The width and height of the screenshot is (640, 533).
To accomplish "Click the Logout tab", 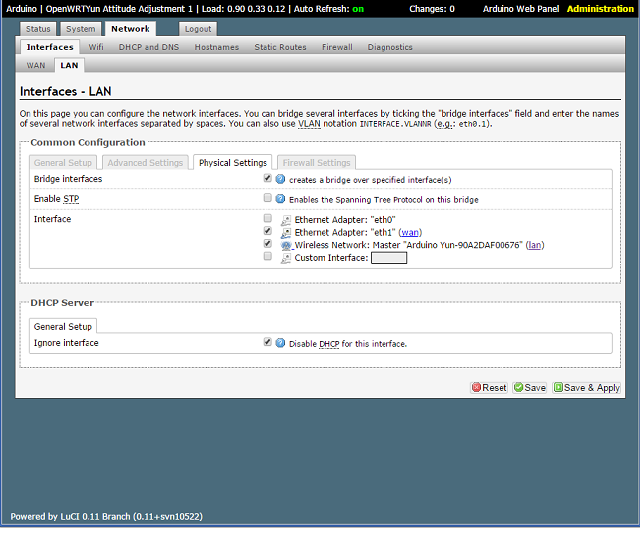I will [x=198, y=29].
